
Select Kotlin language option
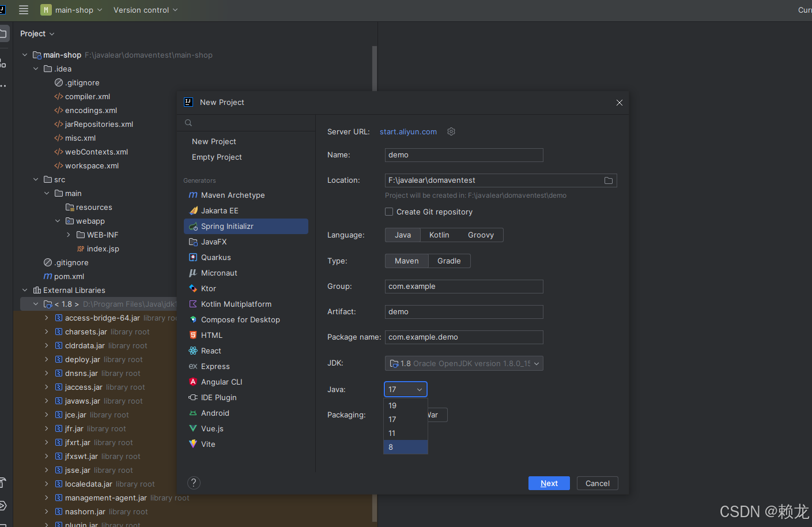tap(439, 235)
